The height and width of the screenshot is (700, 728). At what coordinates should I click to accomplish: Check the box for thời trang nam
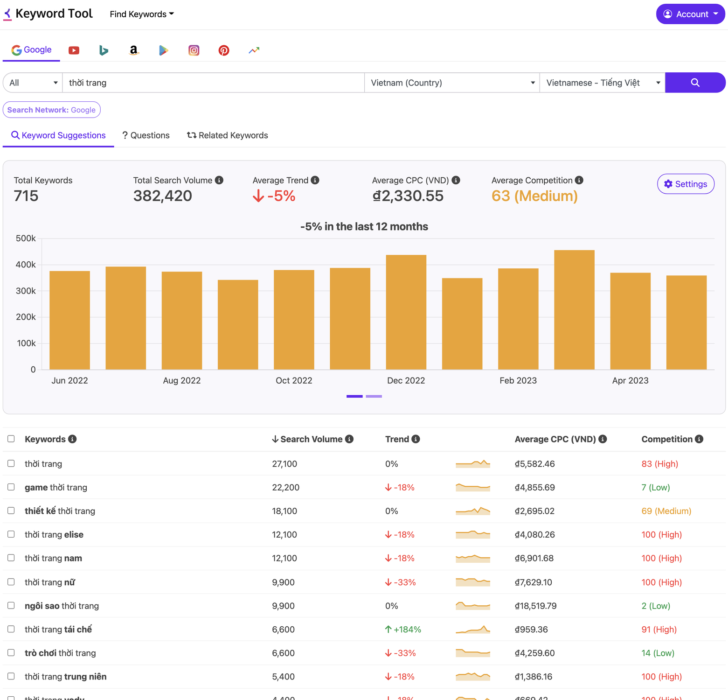(x=11, y=558)
